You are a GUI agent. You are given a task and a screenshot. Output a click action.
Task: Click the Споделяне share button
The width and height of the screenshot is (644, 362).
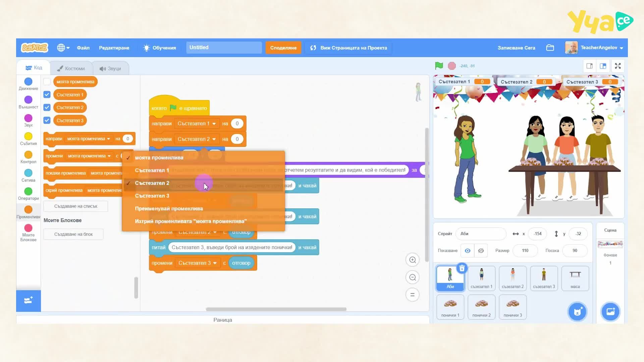(283, 48)
